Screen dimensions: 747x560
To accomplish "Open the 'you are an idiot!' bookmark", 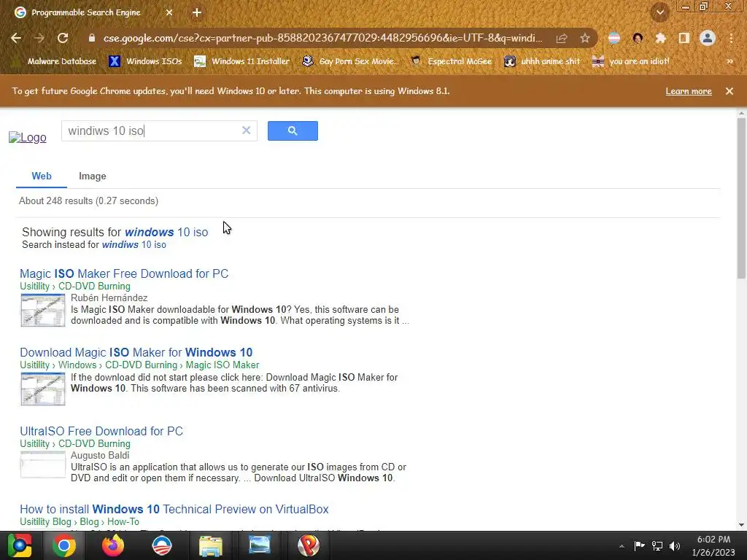I will (x=631, y=61).
